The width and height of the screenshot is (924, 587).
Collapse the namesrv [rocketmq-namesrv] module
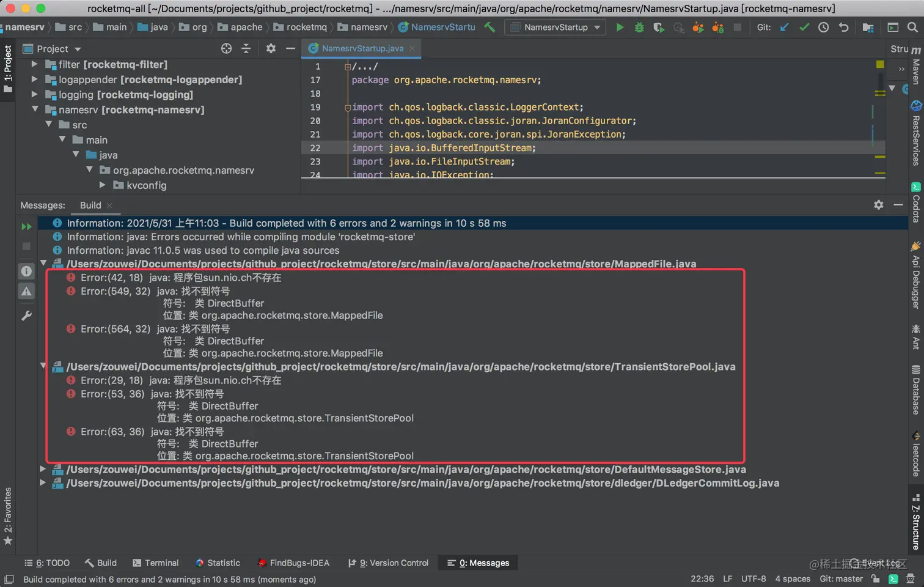tap(35, 109)
